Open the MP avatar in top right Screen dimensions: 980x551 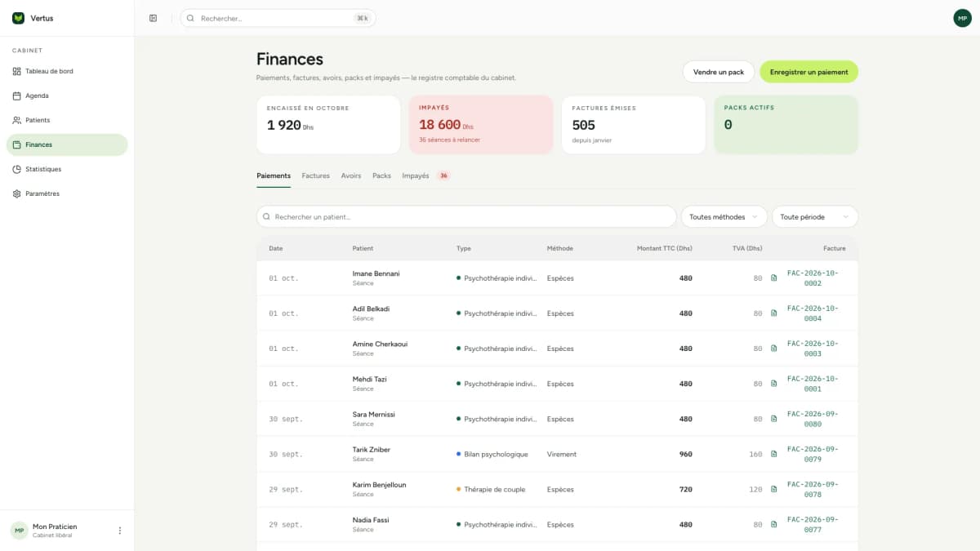962,18
